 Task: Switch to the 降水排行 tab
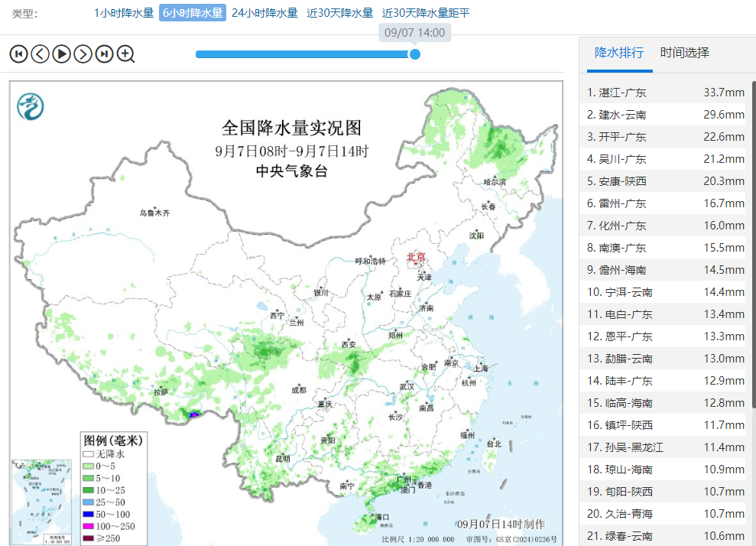[x=619, y=53]
